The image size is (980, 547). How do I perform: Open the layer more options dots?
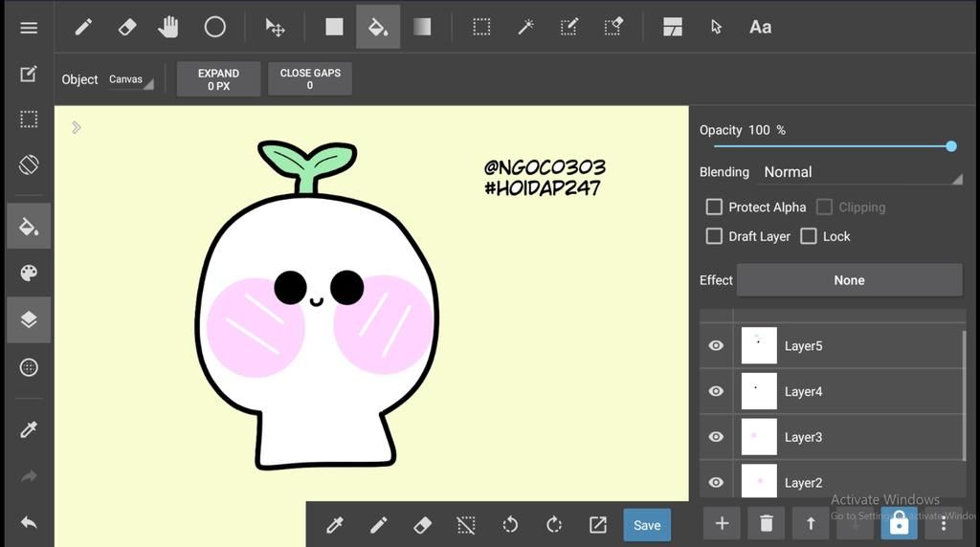point(944,523)
